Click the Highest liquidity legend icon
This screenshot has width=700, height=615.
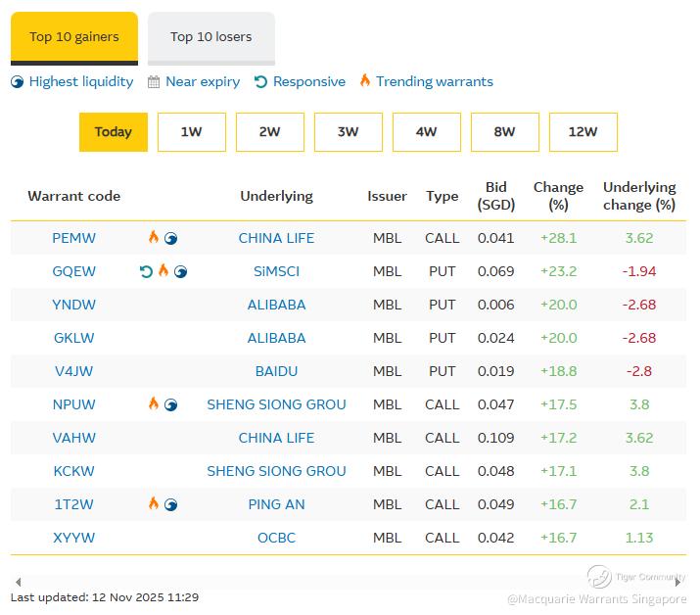[18, 82]
